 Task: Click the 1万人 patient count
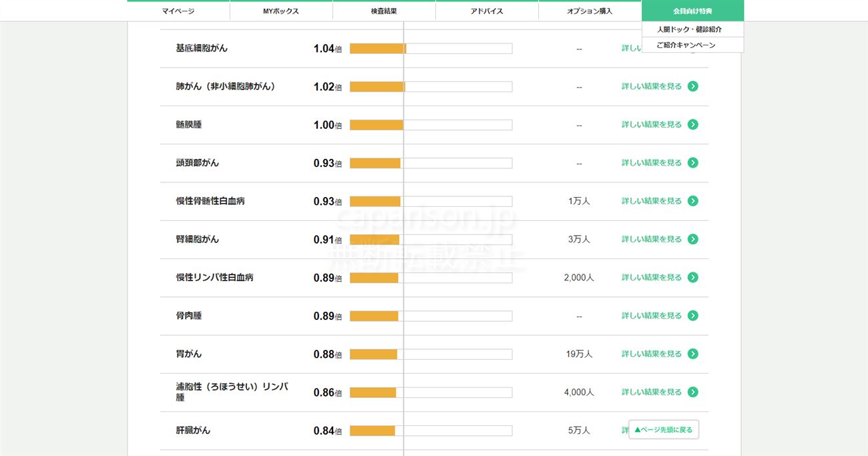pyautogui.click(x=579, y=201)
